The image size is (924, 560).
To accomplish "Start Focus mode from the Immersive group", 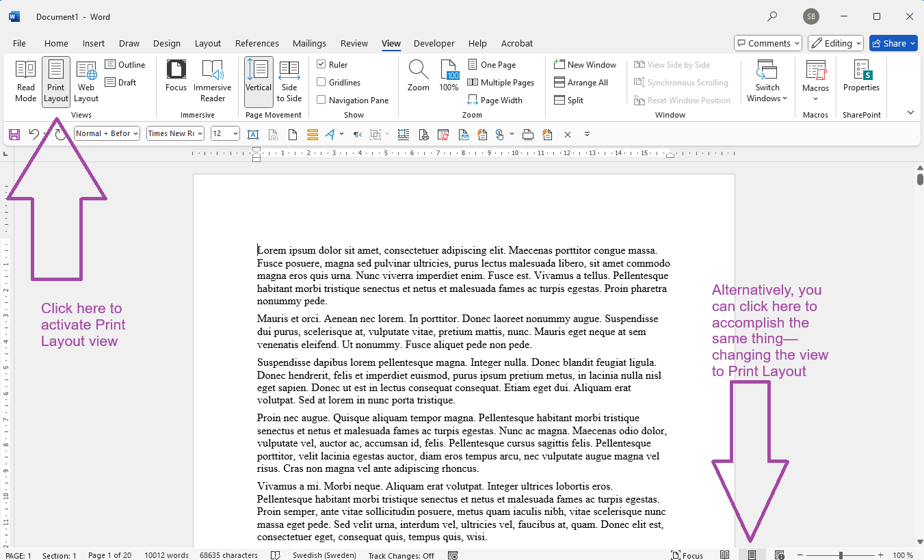I will (x=176, y=76).
